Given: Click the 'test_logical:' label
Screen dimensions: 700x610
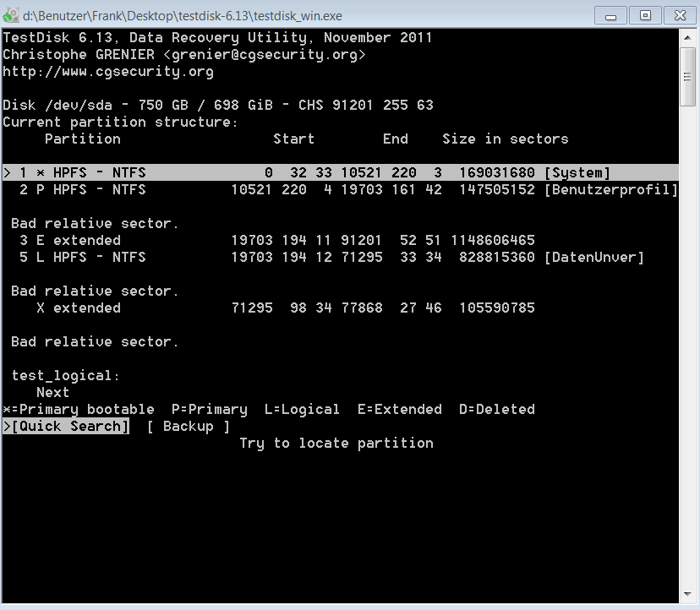Looking at the screenshot, I should (66, 376).
